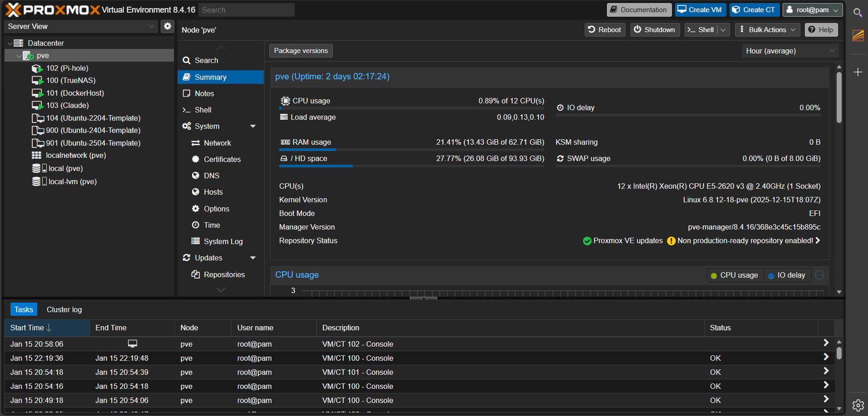This screenshot has width=868, height=416.
Task: Open the Repositories menu item
Action: (221, 275)
